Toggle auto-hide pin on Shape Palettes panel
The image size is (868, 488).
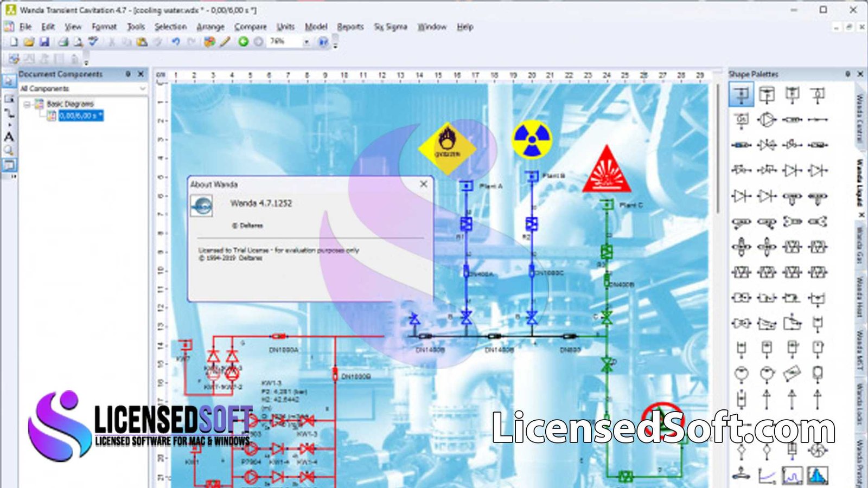(x=848, y=74)
